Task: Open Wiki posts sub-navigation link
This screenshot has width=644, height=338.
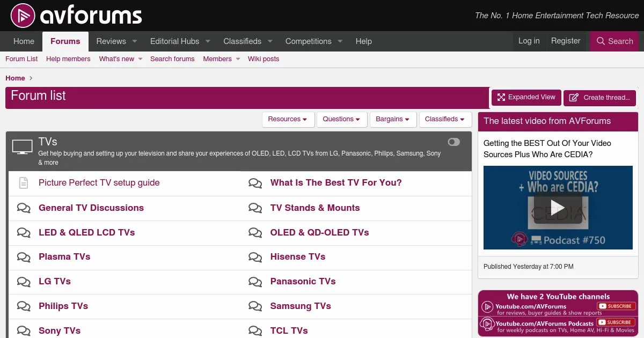Action: pos(264,59)
